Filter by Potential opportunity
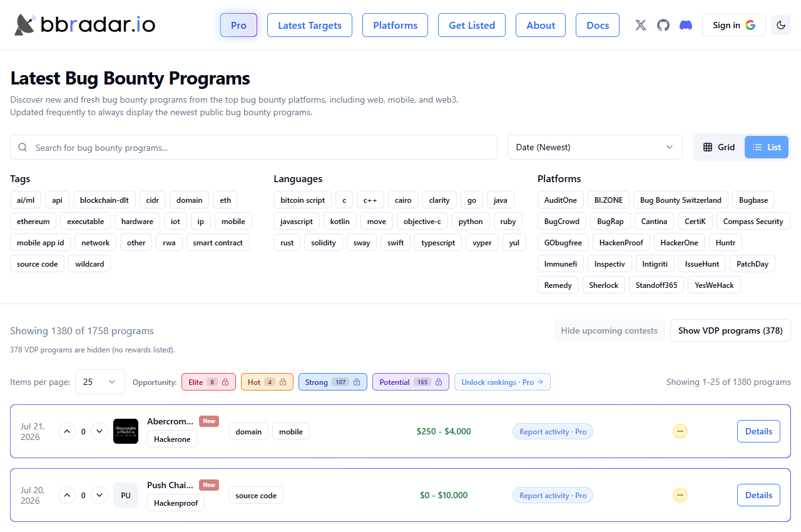The image size is (801, 532). (x=411, y=382)
